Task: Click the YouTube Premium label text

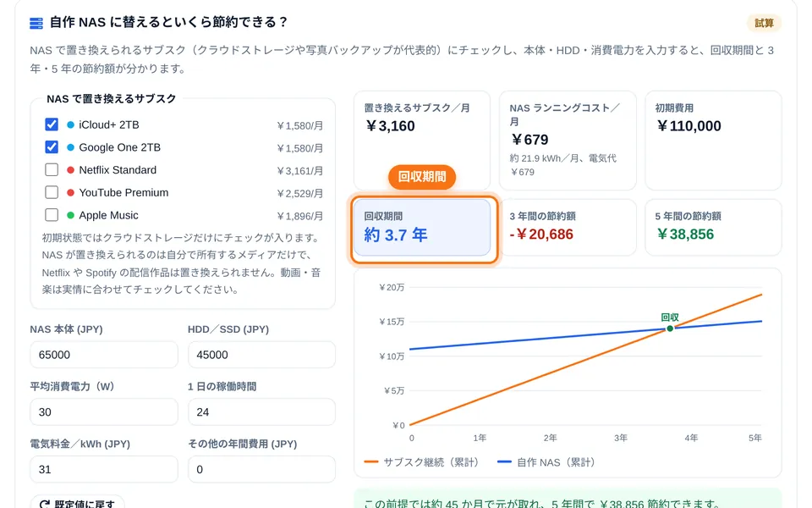Action: 123,192
